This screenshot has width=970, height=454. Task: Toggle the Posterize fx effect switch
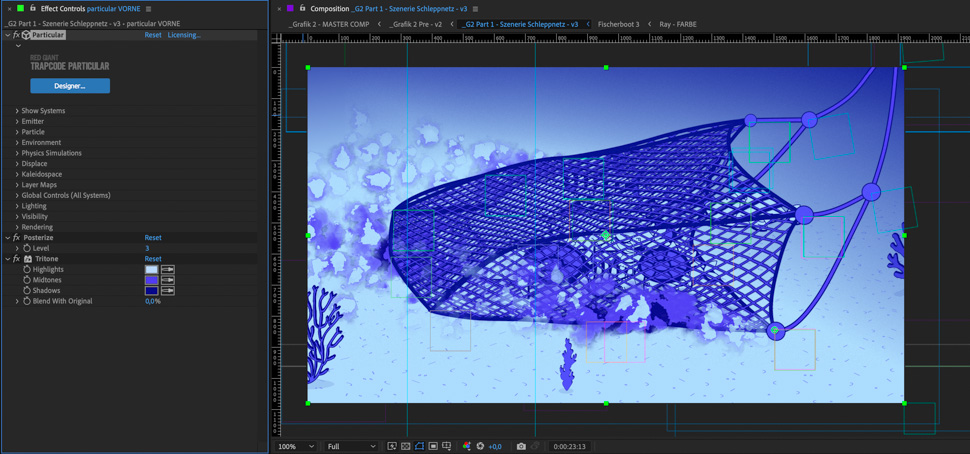click(17, 238)
